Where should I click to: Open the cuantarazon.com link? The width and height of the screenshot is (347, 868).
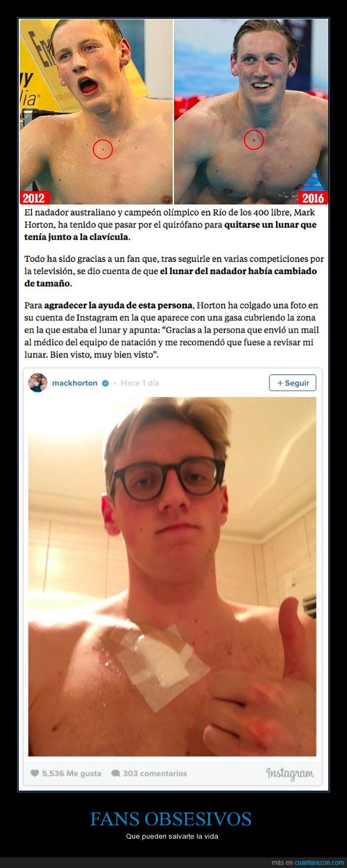pos(319,862)
